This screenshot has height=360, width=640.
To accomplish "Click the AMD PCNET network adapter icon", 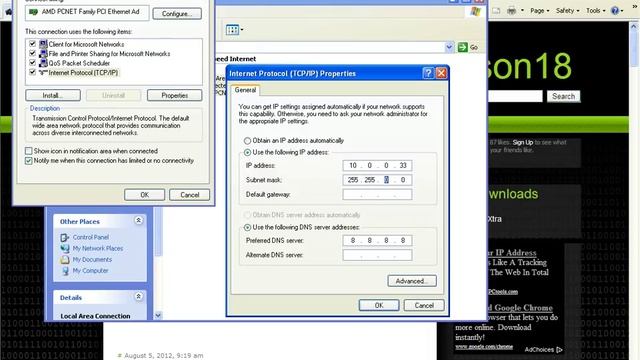I will point(33,12).
